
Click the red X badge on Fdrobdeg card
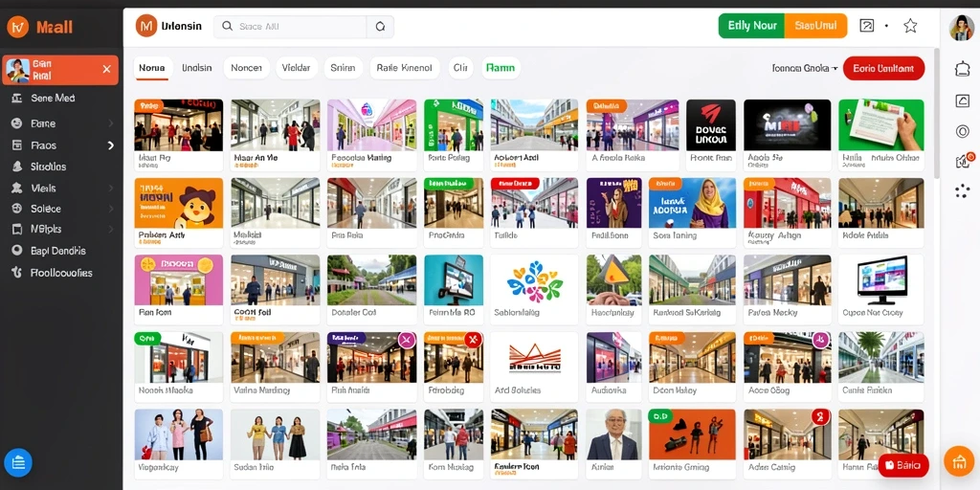pos(473,340)
